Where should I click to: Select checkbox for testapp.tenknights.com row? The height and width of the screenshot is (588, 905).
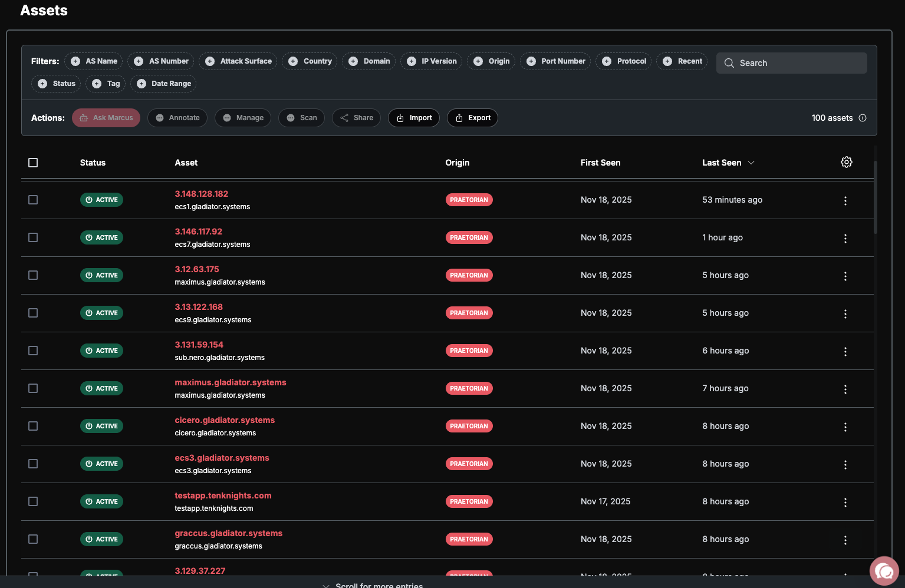pyautogui.click(x=33, y=501)
